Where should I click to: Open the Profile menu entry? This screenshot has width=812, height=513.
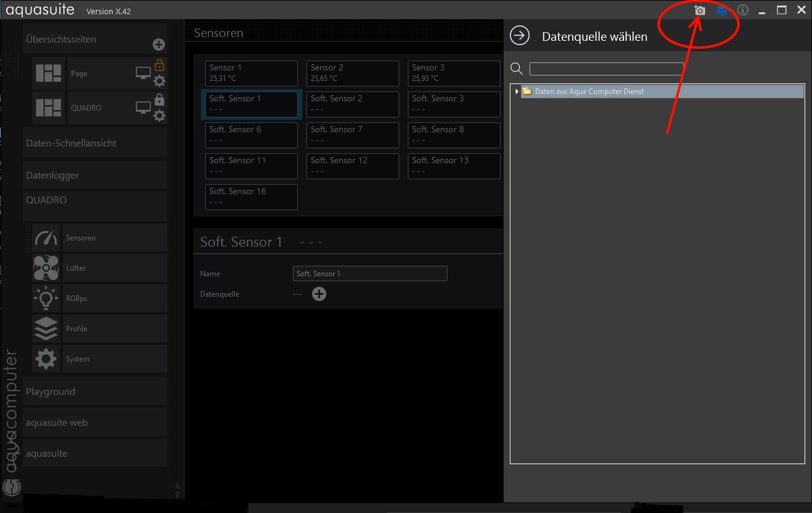tap(114, 329)
